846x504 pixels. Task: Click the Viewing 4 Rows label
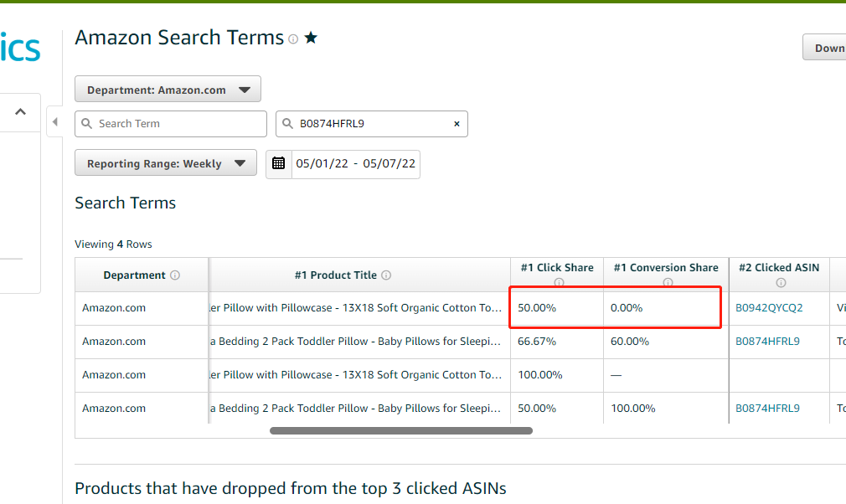click(x=113, y=244)
